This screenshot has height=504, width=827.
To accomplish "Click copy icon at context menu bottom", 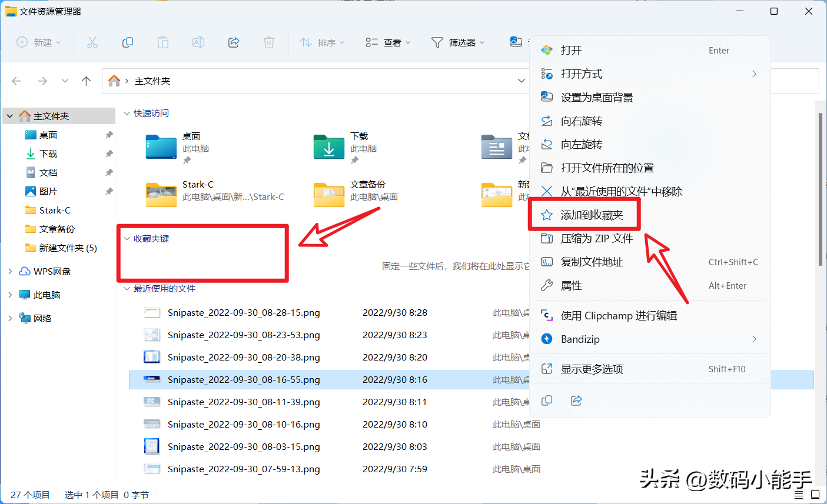I will [547, 400].
